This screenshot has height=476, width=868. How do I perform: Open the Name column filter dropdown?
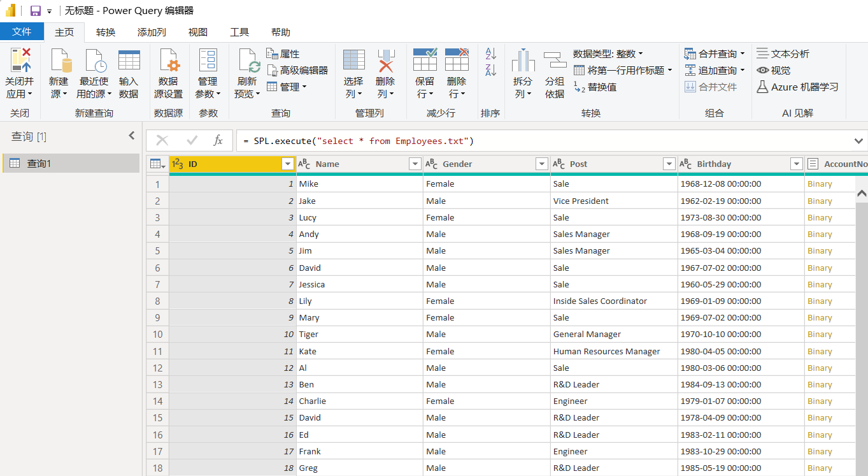[415, 164]
